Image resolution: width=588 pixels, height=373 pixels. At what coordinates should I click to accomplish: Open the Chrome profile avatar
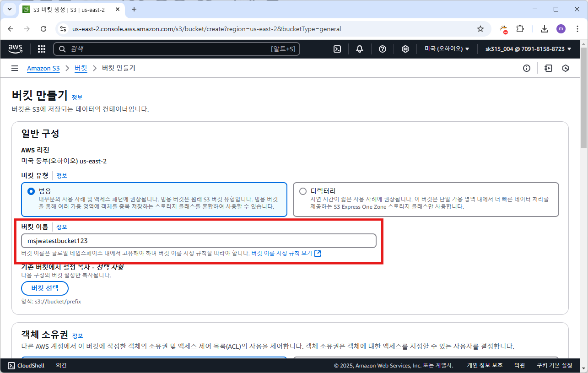point(561,29)
